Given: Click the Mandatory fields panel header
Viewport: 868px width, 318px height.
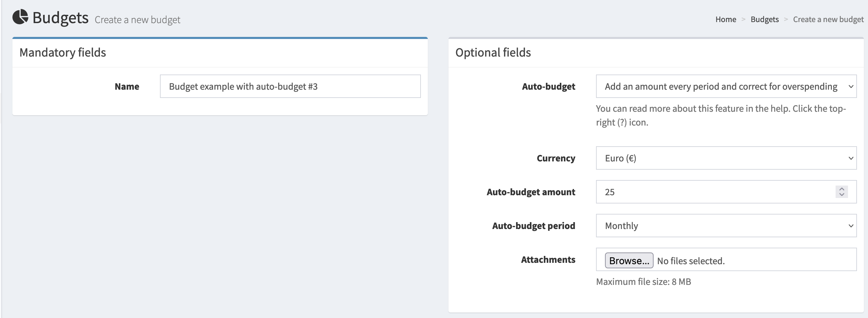Looking at the screenshot, I should [x=63, y=53].
